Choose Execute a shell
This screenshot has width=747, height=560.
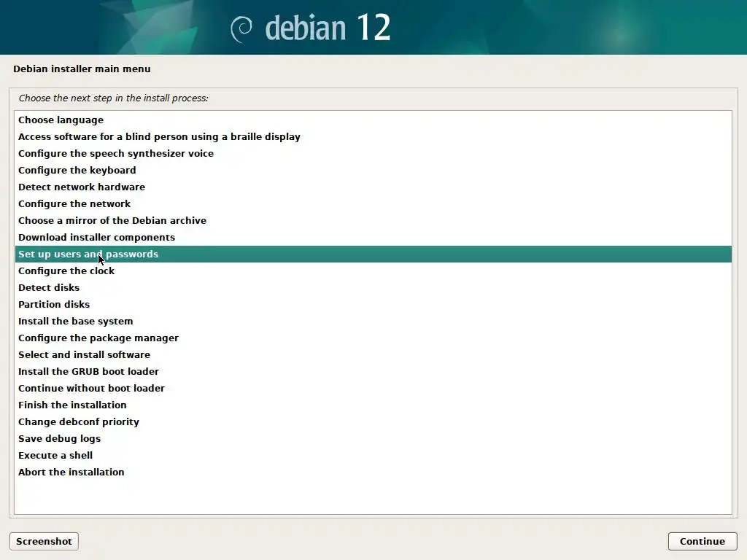(x=373, y=455)
